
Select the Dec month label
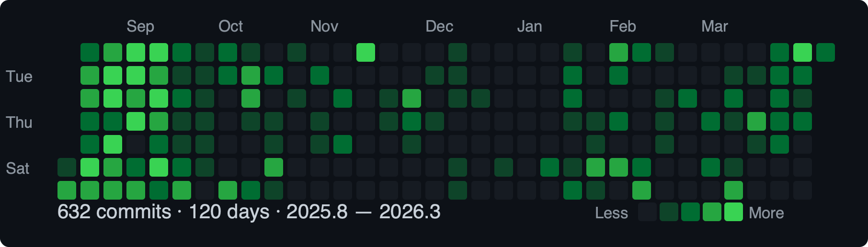click(x=439, y=26)
